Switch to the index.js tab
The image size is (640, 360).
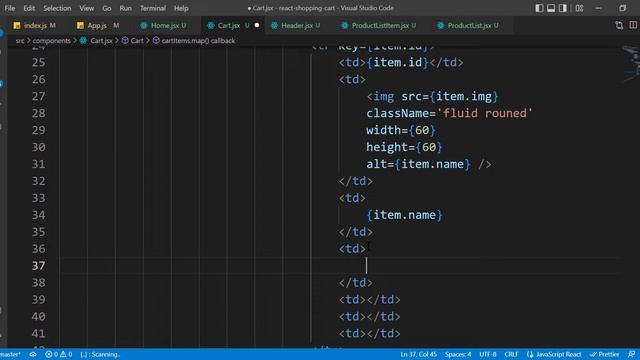click(34, 25)
